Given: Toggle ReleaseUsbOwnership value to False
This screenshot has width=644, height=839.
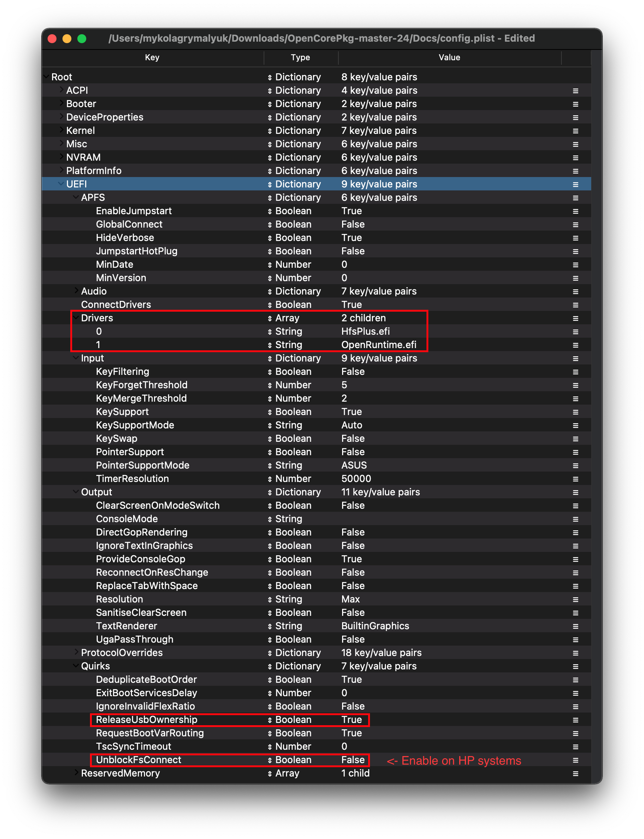Looking at the screenshot, I should 351,720.
